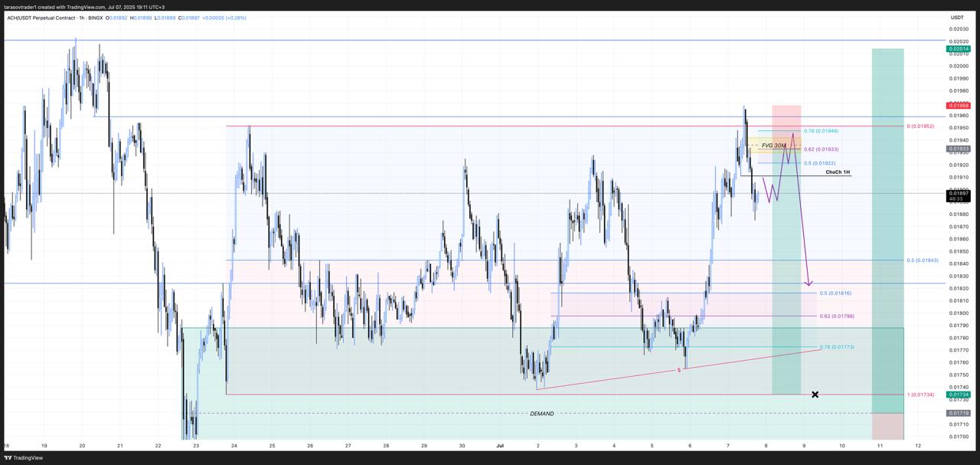Viewport: 980px width, 465px height.
Task: Click the tarasovtrader1 created with TradingView.com header
Action: (84, 7)
